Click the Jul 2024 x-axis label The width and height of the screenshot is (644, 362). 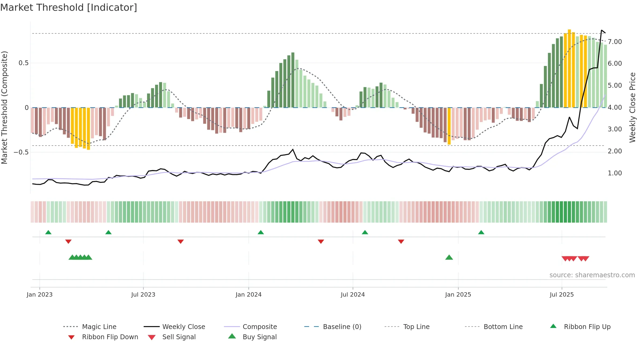(x=353, y=294)
